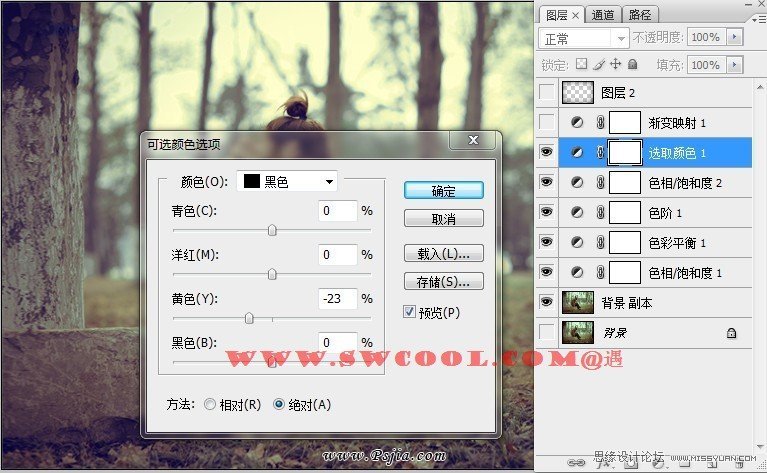The width and height of the screenshot is (767, 473).
Task: Click the 青色(C) slider handle
Action: tap(272, 230)
